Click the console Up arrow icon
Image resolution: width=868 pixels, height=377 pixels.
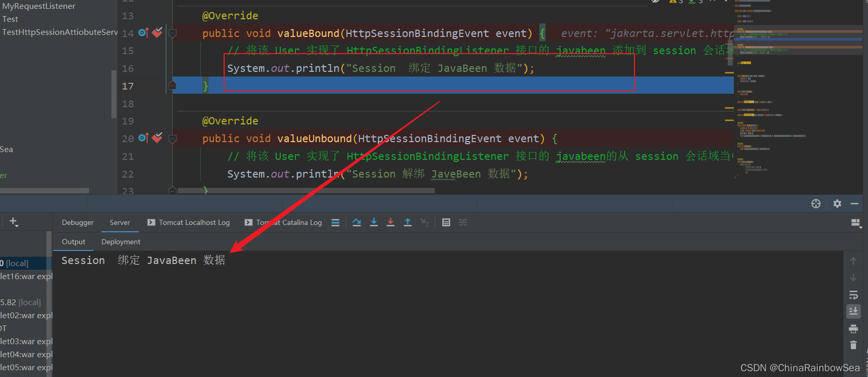pos(853,261)
